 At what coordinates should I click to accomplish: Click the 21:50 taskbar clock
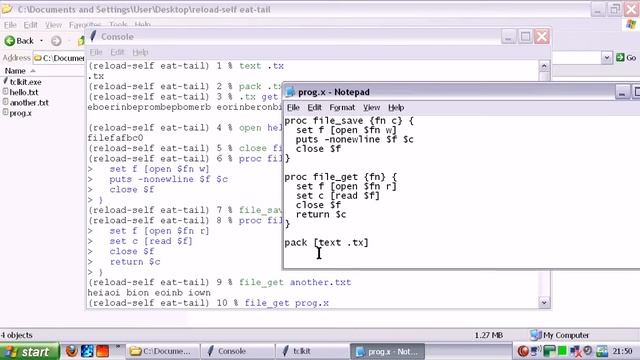click(x=622, y=351)
